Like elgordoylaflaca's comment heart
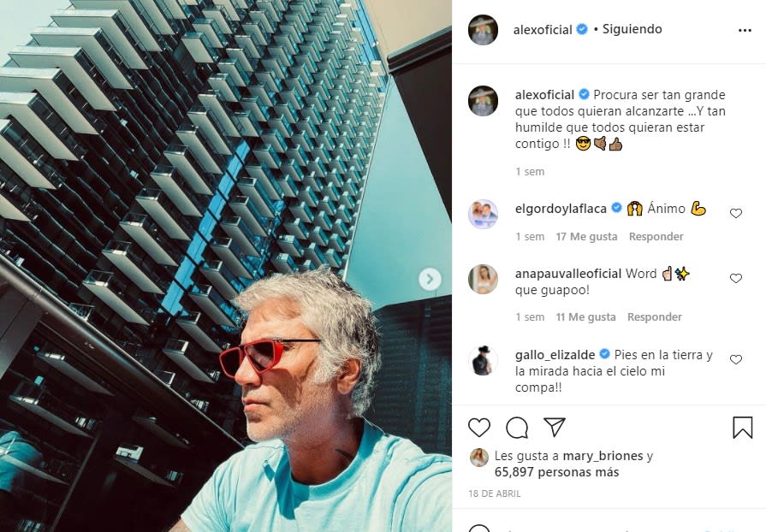 (736, 213)
